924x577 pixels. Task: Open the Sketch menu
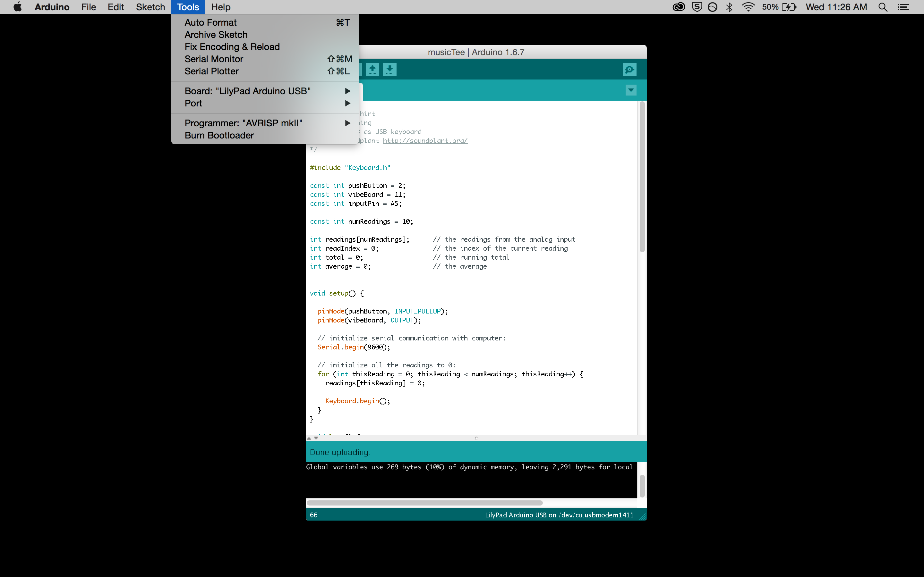tap(150, 7)
